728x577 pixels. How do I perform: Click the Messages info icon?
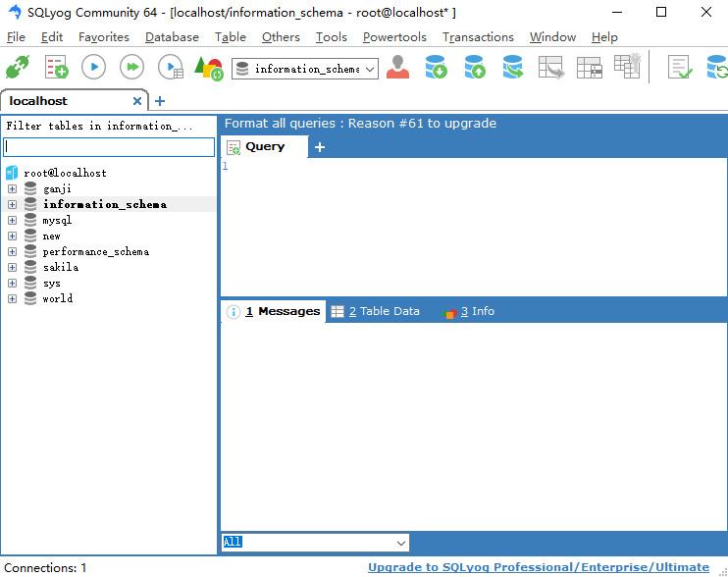(x=234, y=311)
